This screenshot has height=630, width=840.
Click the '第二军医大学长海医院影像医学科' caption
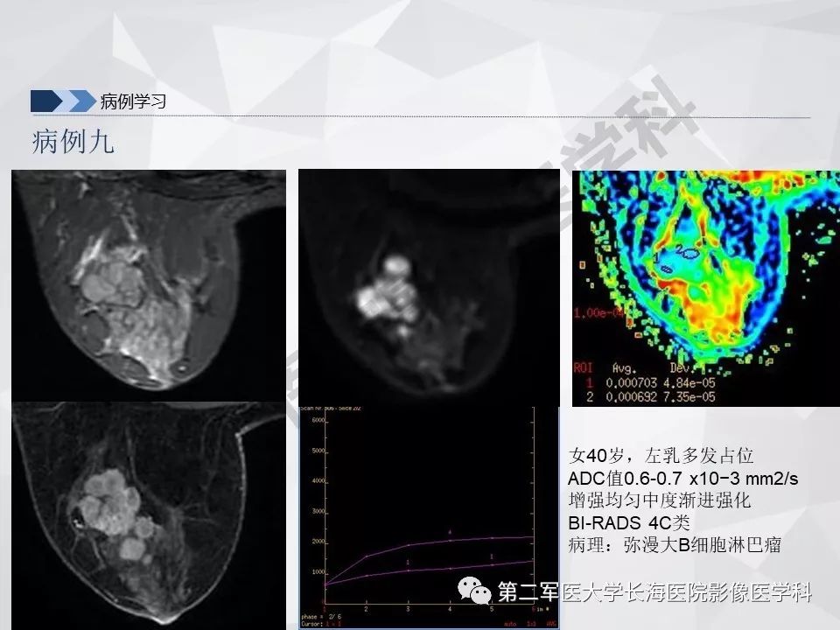(x=655, y=592)
